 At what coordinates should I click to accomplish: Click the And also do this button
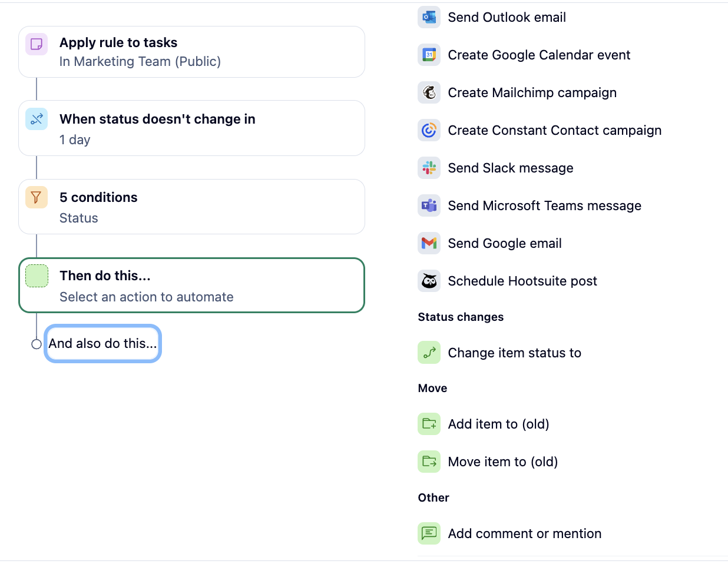coord(103,344)
